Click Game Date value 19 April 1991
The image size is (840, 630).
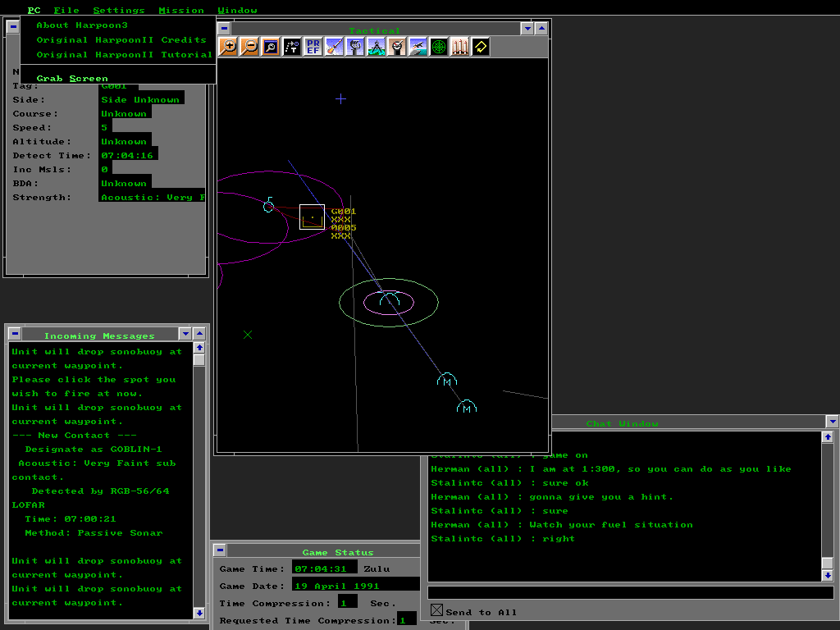356,585
